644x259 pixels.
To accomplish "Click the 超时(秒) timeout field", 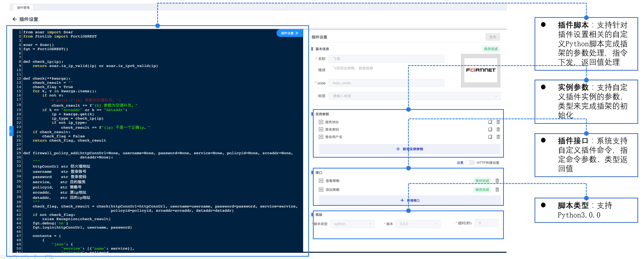I will pos(487,223).
